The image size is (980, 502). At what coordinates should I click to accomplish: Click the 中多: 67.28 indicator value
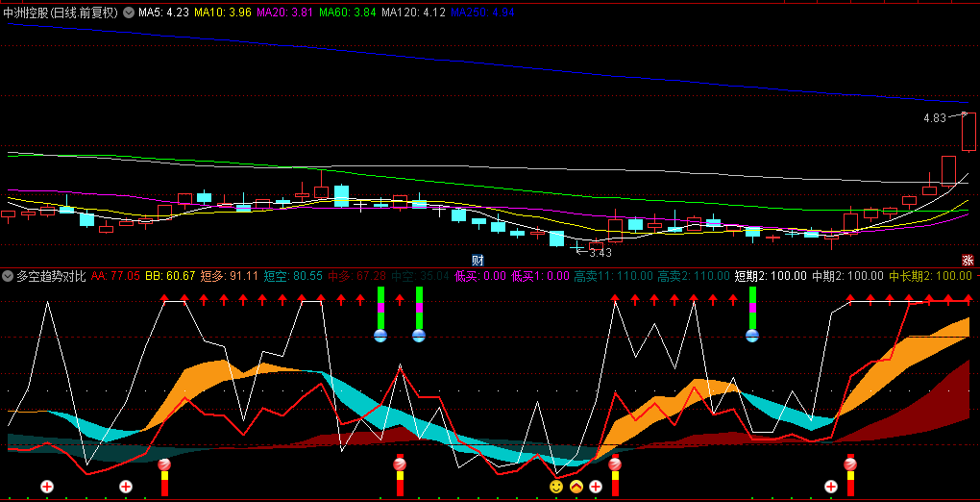tap(356, 276)
